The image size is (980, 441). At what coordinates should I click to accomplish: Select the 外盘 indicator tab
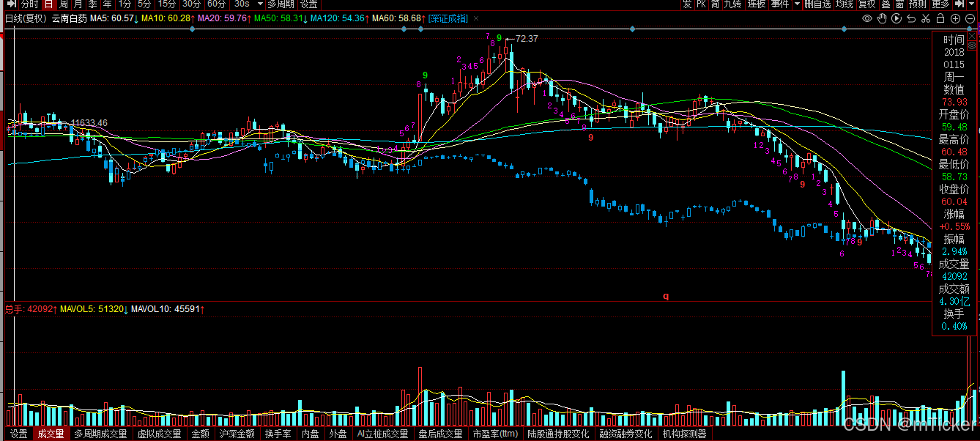click(x=338, y=434)
